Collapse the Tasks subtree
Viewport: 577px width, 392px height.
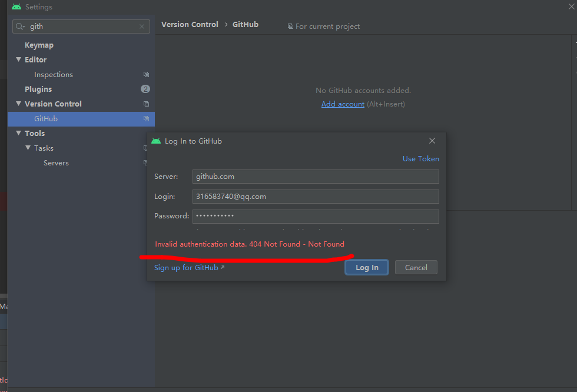coord(28,148)
